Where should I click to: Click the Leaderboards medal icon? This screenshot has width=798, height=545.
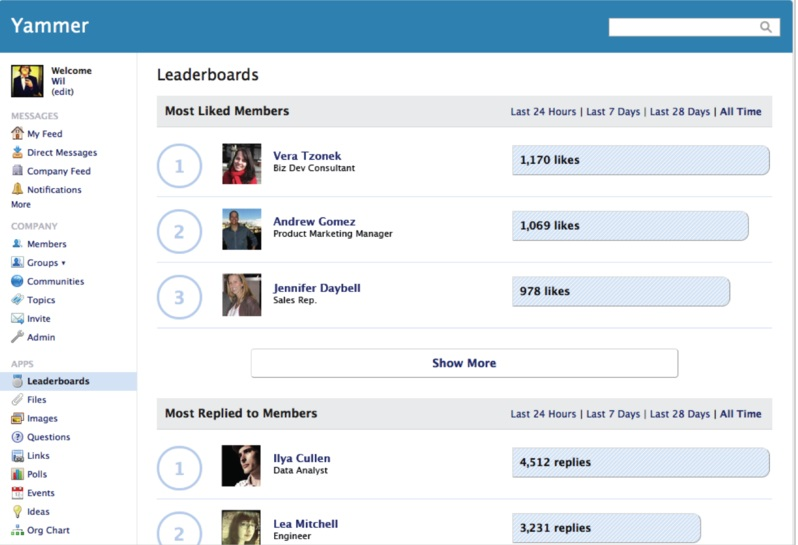click(17, 381)
